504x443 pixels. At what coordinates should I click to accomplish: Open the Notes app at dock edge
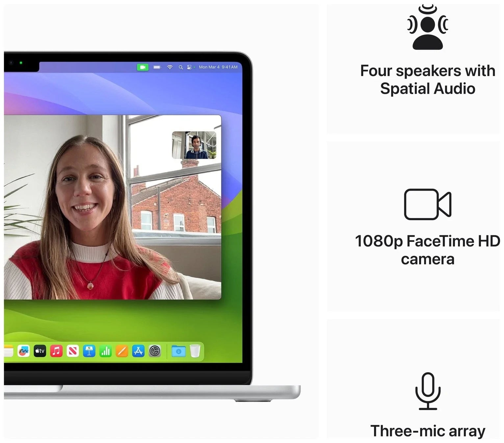pyautogui.click(x=9, y=351)
